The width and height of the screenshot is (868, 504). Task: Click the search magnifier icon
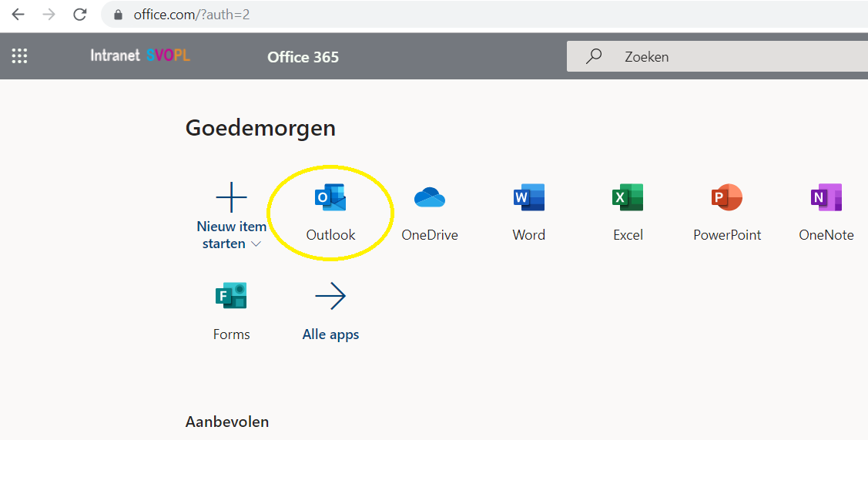593,56
